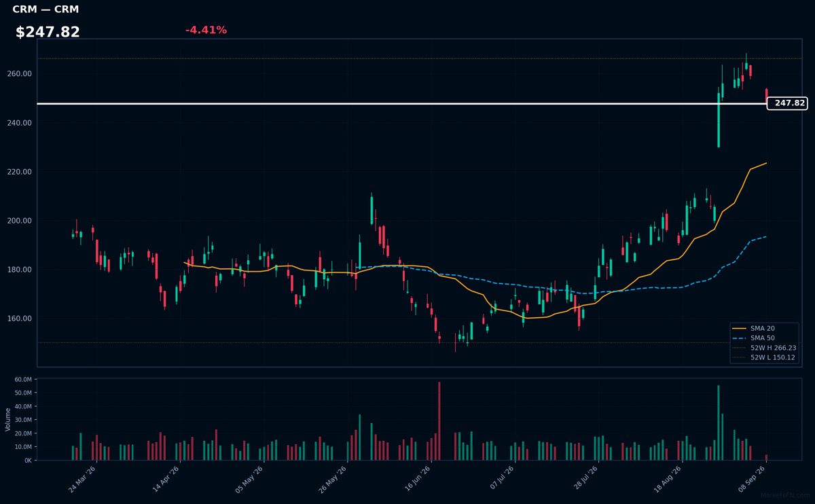Click the 28 Jul '26 date label

click(584, 479)
